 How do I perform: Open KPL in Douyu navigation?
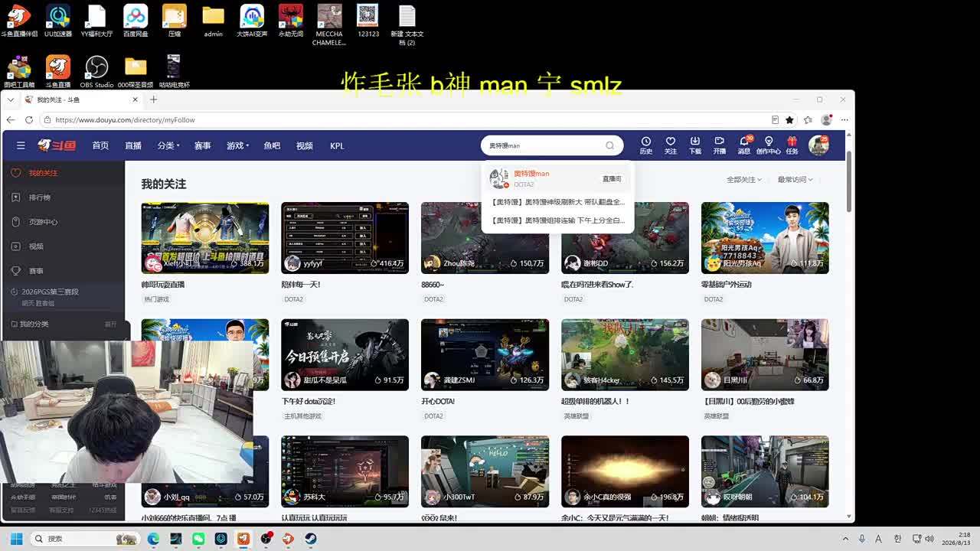tap(337, 145)
